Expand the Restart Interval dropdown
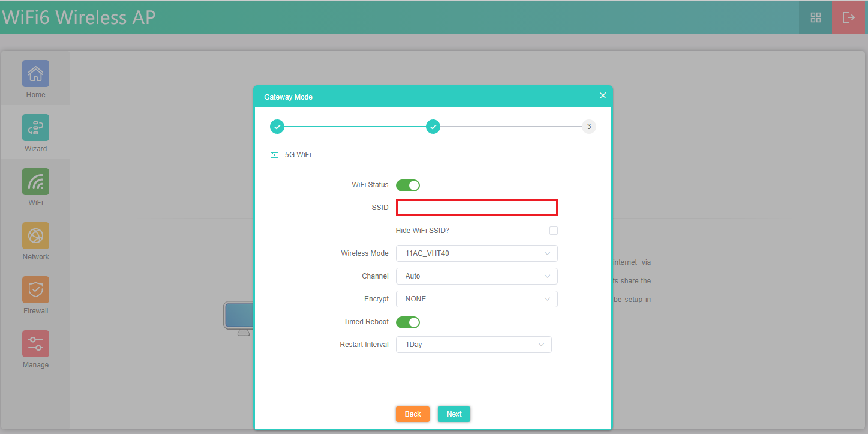 (473, 345)
